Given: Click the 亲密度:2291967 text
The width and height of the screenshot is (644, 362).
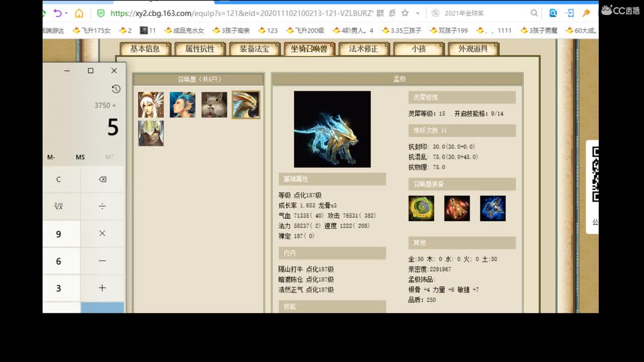Looking at the screenshot, I should pyautogui.click(x=430, y=269).
